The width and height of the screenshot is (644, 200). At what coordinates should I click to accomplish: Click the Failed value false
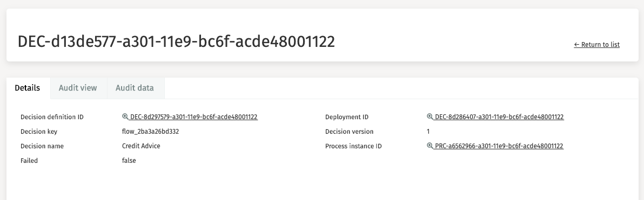(129, 161)
